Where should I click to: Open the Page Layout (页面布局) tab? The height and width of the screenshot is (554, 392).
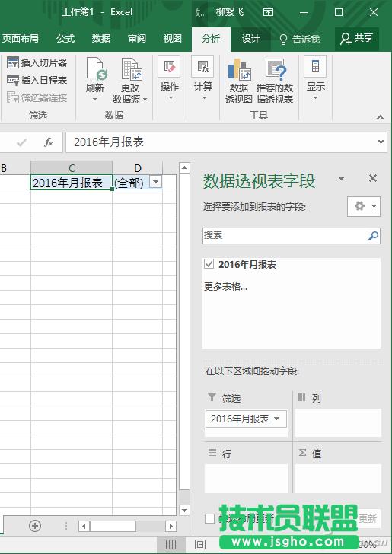tap(20, 39)
